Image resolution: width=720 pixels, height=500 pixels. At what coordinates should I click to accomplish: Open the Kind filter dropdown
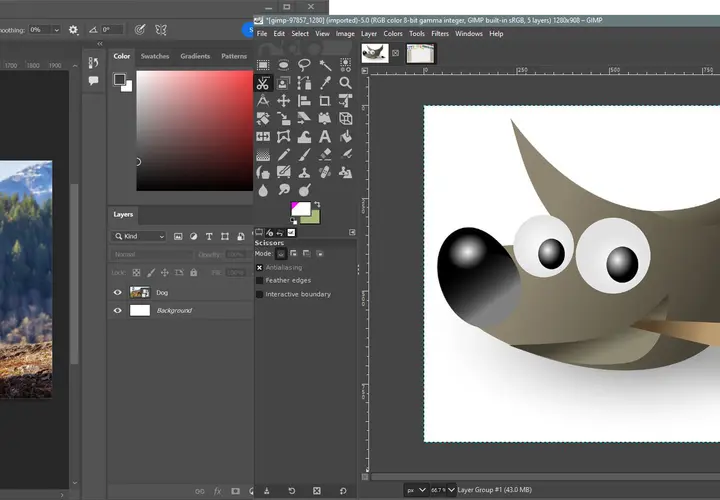[138, 236]
